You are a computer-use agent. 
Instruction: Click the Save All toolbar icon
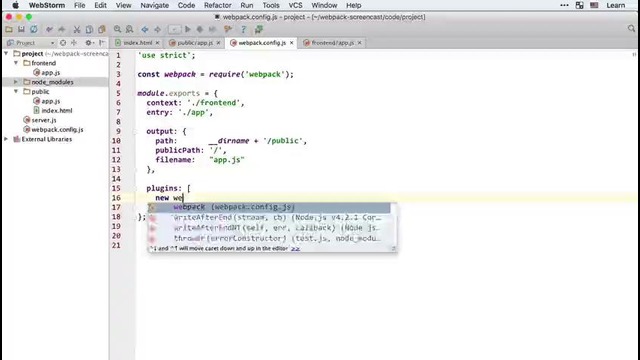21,29
